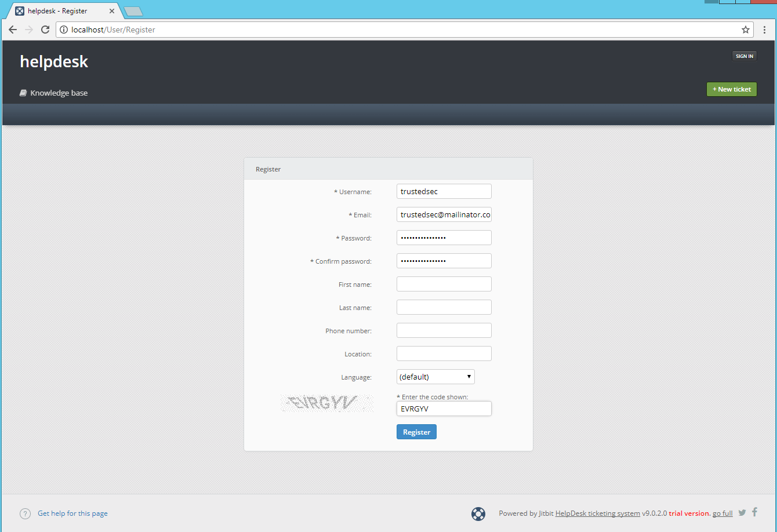Click the site information icon in address bar
The width and height of the screenshot is (777, 532).
64,30
